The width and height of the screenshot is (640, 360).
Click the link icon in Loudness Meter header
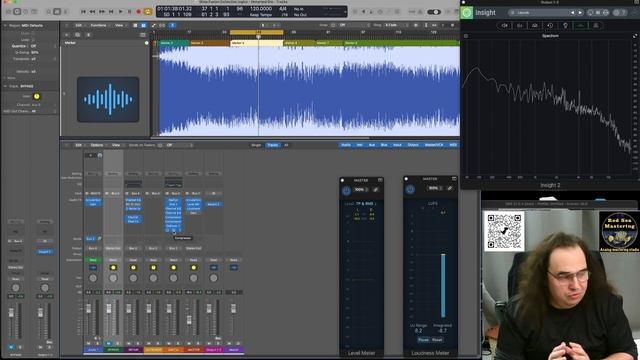[449, 188]
